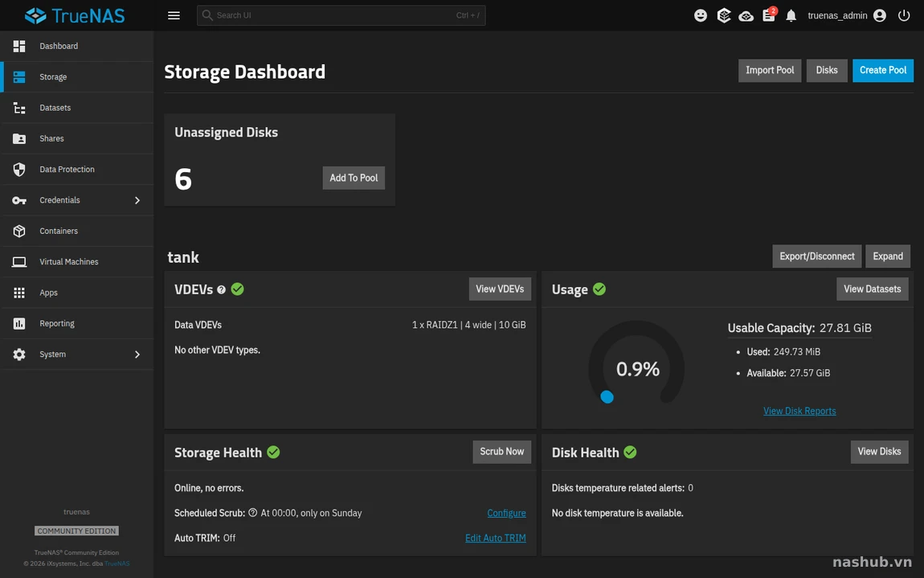Viewport: 924px width, 578px height.
Task: Open Shares in the sidebar
Action: [x=77, y=138]
